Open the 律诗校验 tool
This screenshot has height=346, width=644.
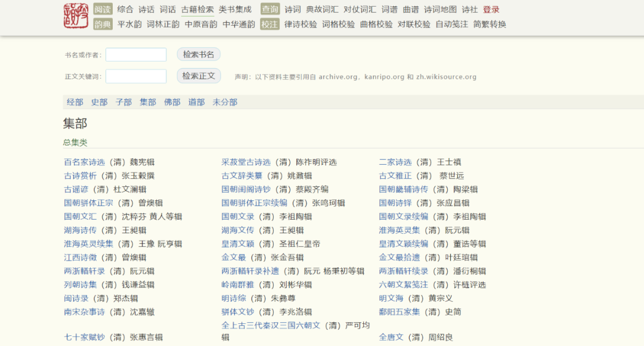pyautogui.click(x=301, y=24)
